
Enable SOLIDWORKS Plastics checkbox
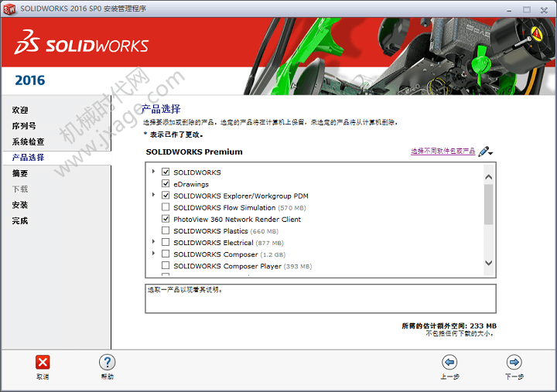(x=166, y=230)
